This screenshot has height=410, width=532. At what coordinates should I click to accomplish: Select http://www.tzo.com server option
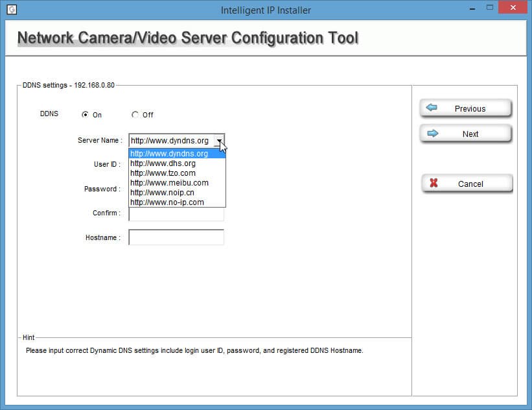pyautogui.click(x=177, y=173)
